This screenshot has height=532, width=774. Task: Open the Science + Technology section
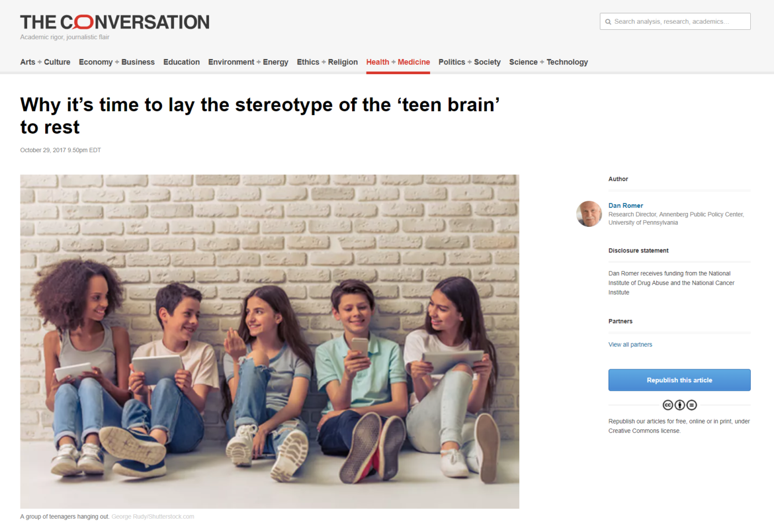548,62
